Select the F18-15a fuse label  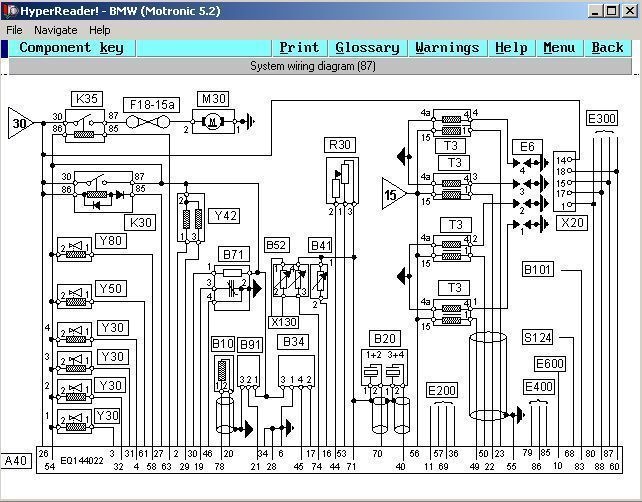tap(152, 105)
